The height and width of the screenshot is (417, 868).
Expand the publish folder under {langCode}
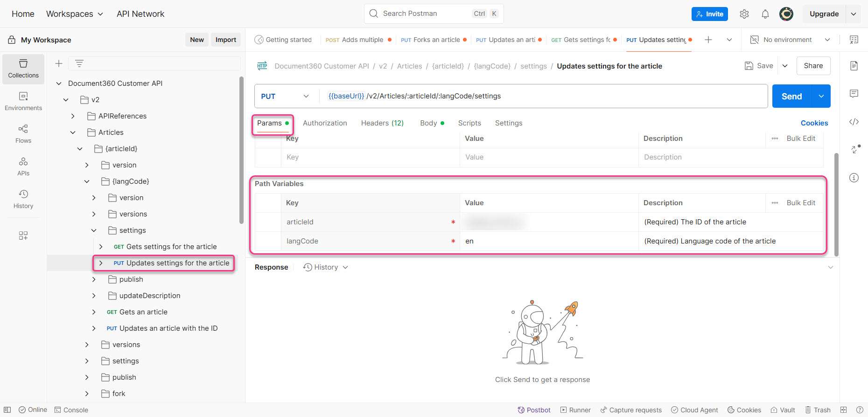[94, 279]
